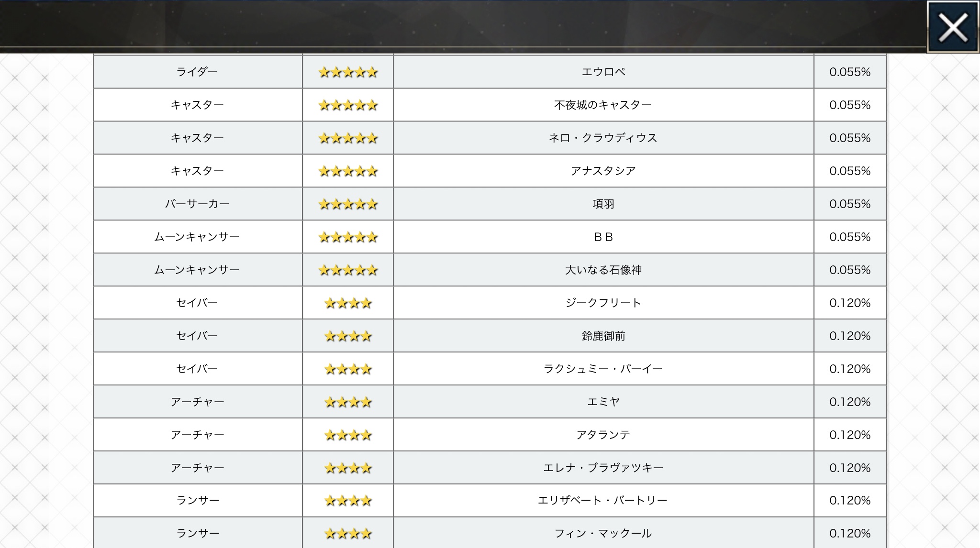Click the 0.120% rate for ジークフリート

[850, 303]
